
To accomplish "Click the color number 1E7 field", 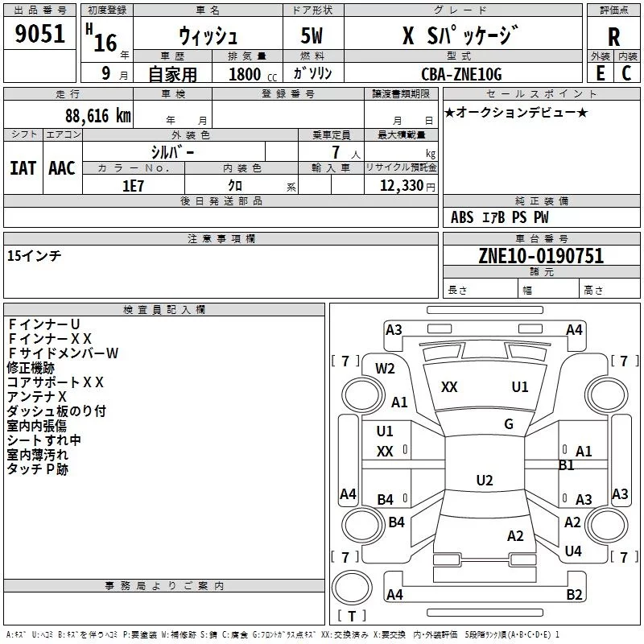I will pos(134,185).
